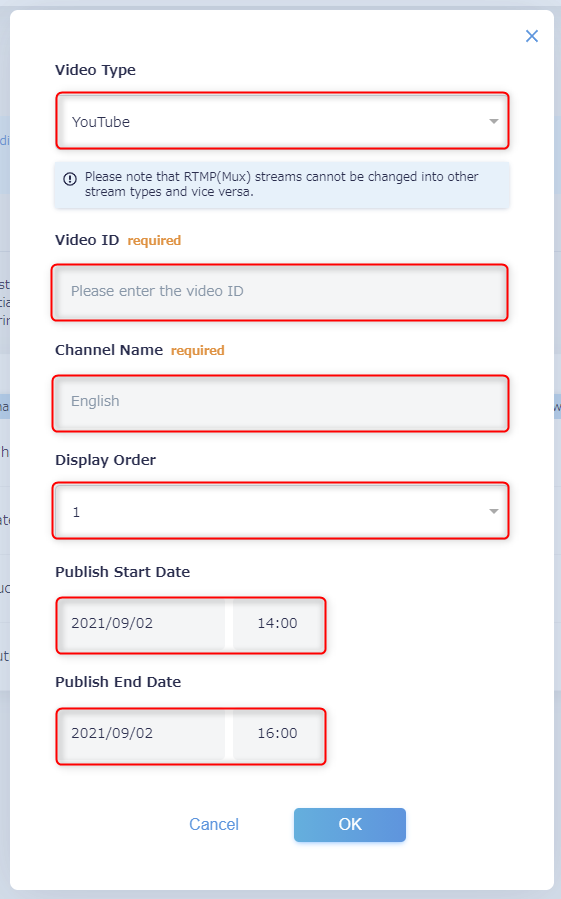Open the Publish Start Date date picker

click(x=142, y=624)
